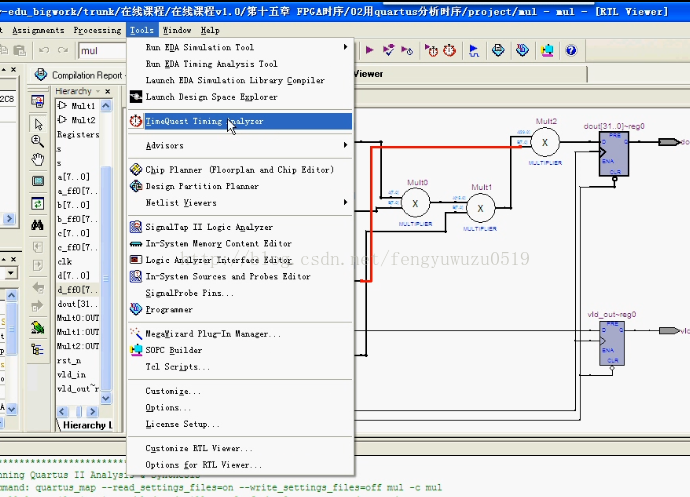Image resolution: width=690 pixels, height=497 pixels.
Task: Open the Processing menu
Action: 97,30
